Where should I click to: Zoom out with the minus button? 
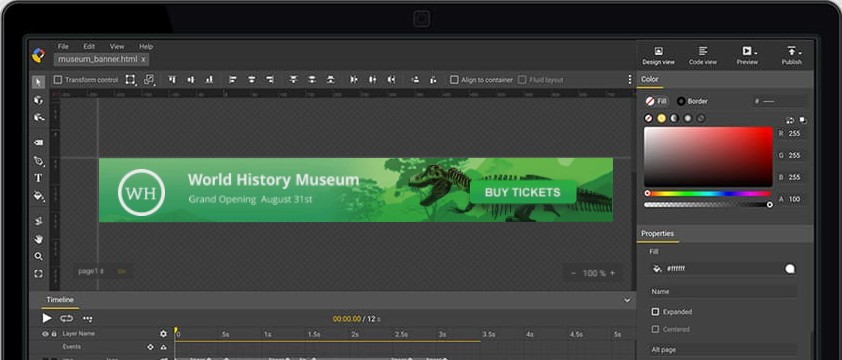[573, 273]
